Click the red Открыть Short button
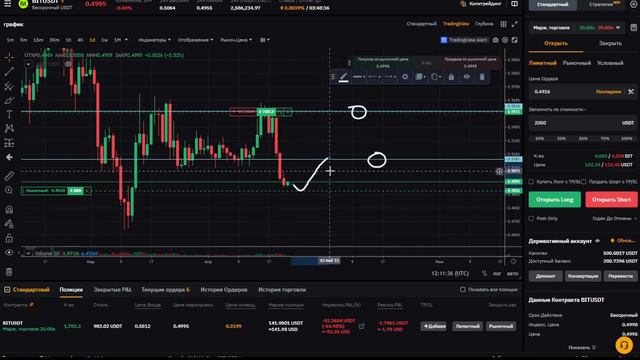Screen dimensions: 640x360 (x=611, y=200)
